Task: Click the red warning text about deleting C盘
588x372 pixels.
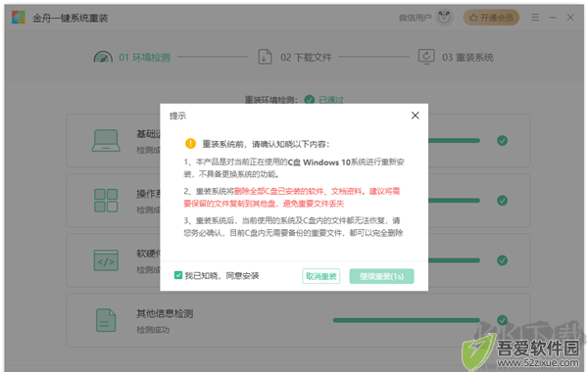Action: (x=292, y=198)
